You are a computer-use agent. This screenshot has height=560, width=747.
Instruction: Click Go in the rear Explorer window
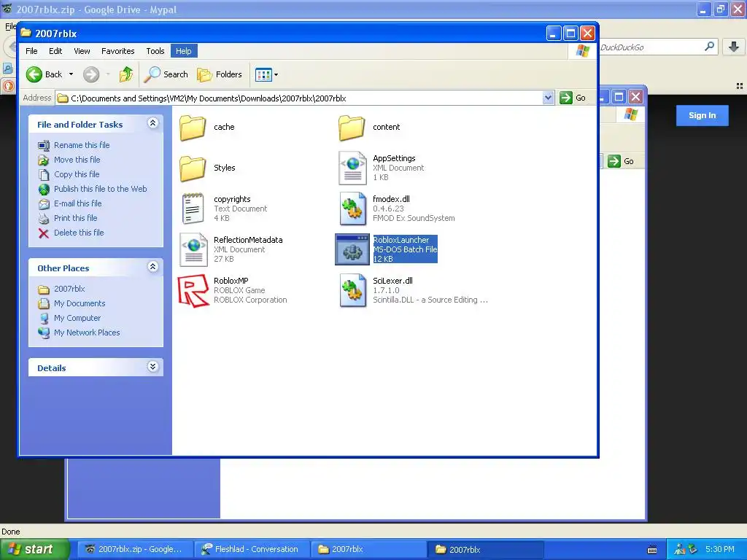pos(621,161)
